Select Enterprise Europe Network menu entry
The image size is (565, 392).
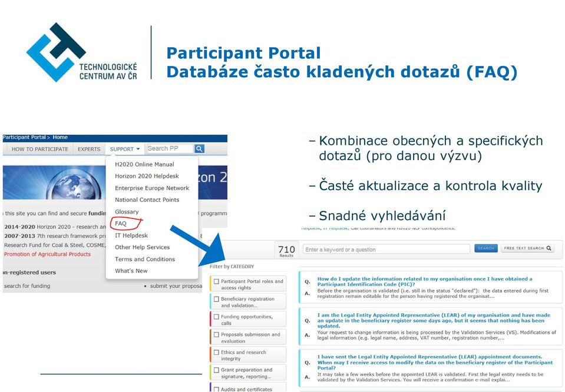(151, 188)
